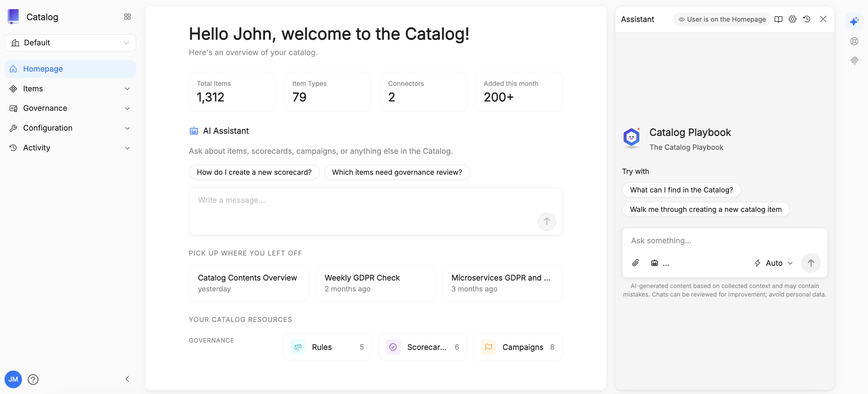Viewport: 868px width, 394px height.
Task: Click the Catalog logo icon
Action: coord(13,16)
